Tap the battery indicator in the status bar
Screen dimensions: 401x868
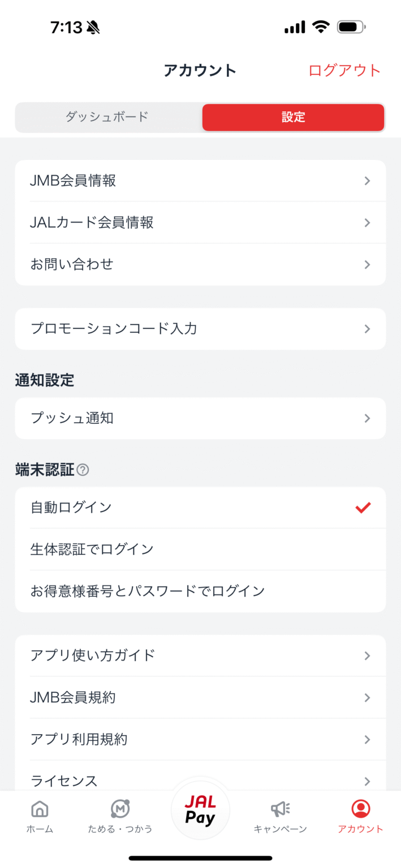tap(351, 26)
